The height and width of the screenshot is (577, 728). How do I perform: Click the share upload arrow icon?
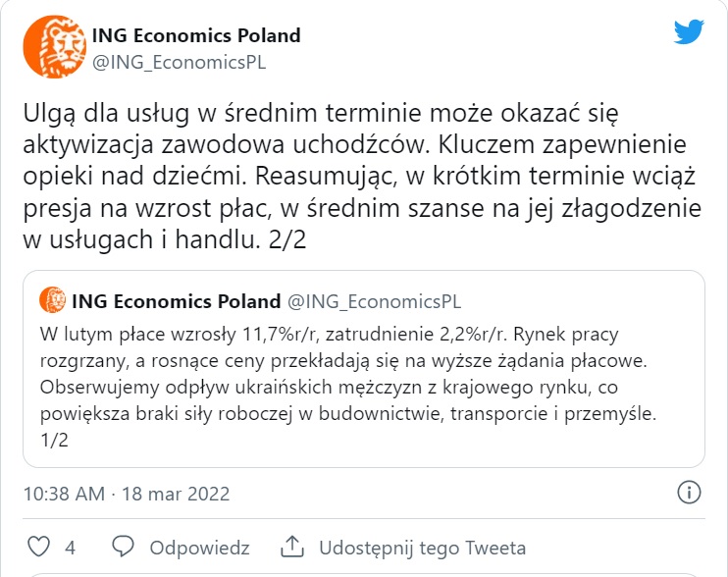point(292,547)
